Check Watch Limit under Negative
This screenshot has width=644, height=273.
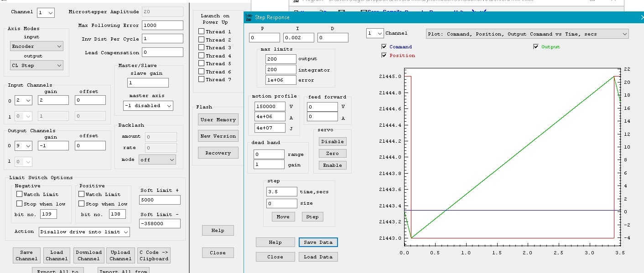(20, 194)
